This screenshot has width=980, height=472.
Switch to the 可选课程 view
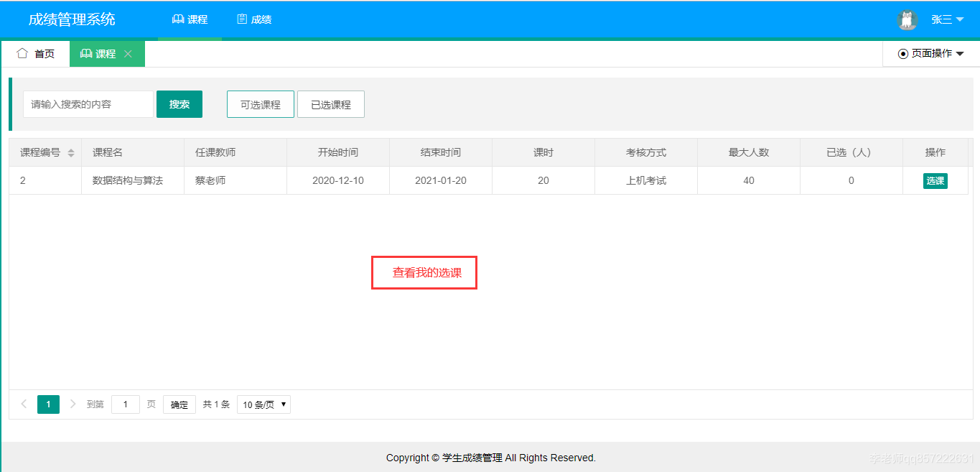tap(260, 103)
